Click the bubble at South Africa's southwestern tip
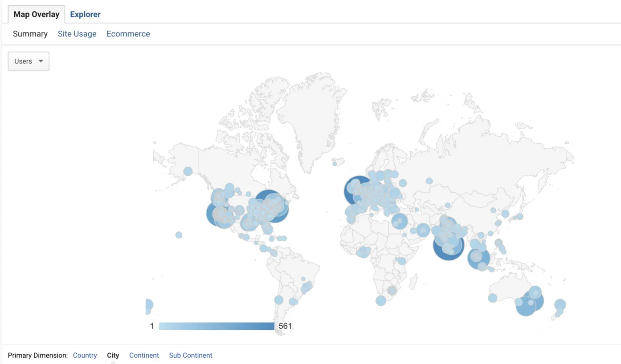Viewport: 621px width, 364px height. point(380,301)
